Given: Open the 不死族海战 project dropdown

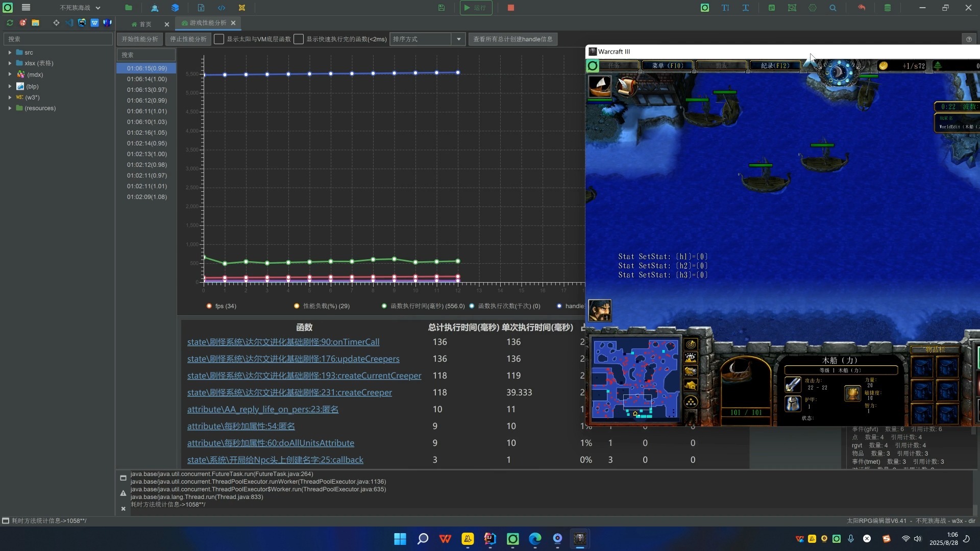Looking at the screenshot, I should pos(80,8).
